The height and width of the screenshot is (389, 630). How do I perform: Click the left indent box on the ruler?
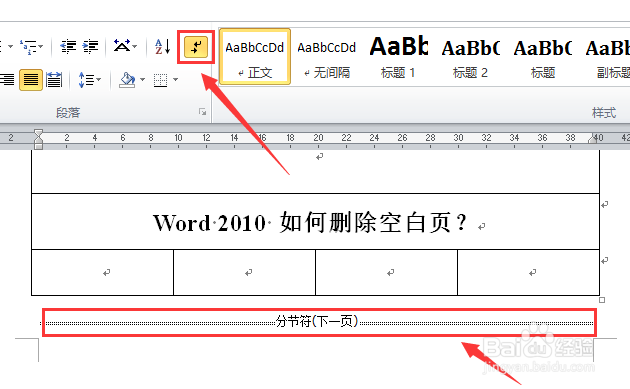(38, 147)
